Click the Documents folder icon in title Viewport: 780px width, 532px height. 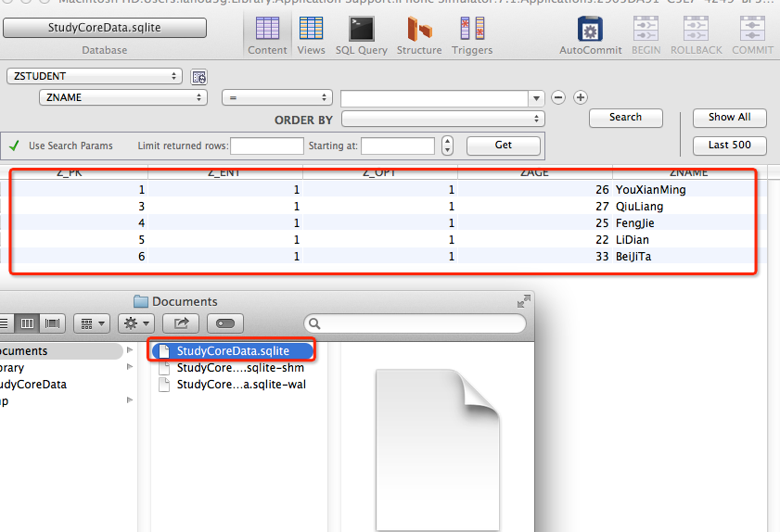pos(141,301)
